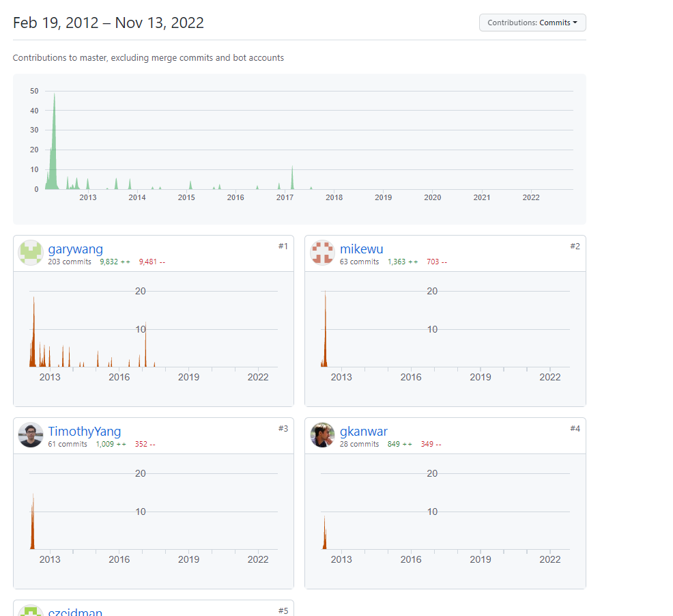Click gkanwar's avatar picture

(322, 435)
